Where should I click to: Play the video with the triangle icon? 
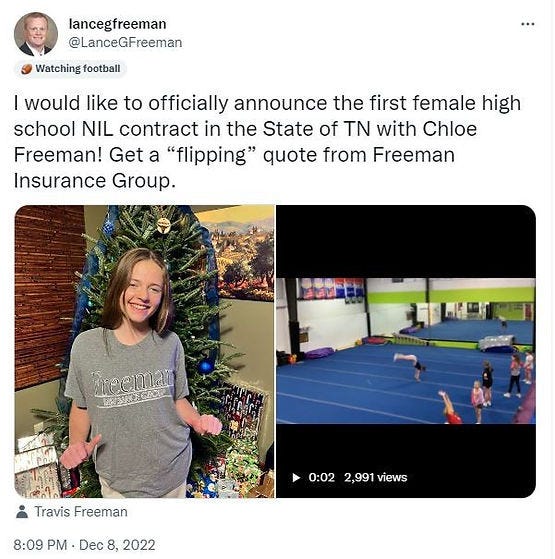[x=296, y=477]
